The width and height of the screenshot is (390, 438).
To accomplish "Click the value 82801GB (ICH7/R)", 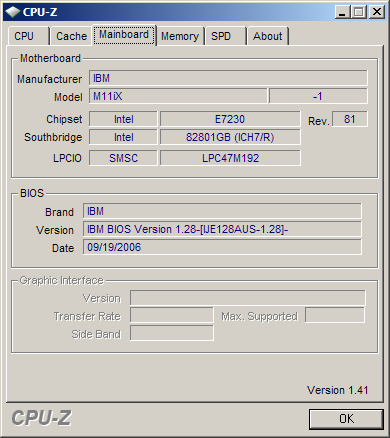I will click(230, 137).
